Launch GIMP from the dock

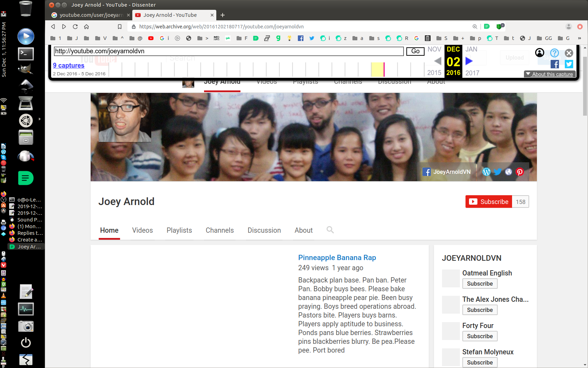coord(26,69)
